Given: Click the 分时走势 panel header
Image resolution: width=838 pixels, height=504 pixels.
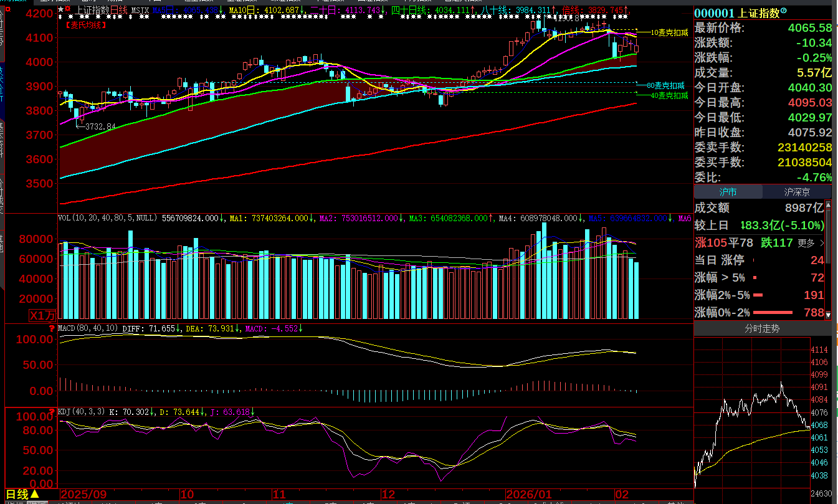Looking at the screenshot, I should click(762, 328).
